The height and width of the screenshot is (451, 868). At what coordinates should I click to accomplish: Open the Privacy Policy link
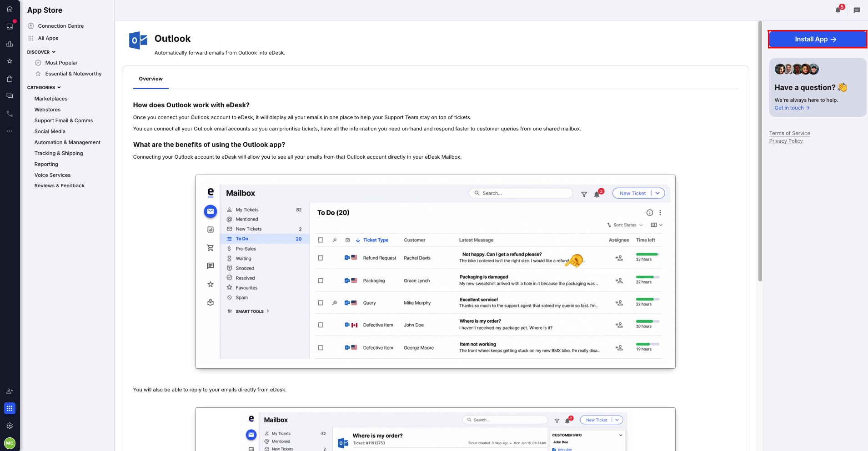point(786,141)
